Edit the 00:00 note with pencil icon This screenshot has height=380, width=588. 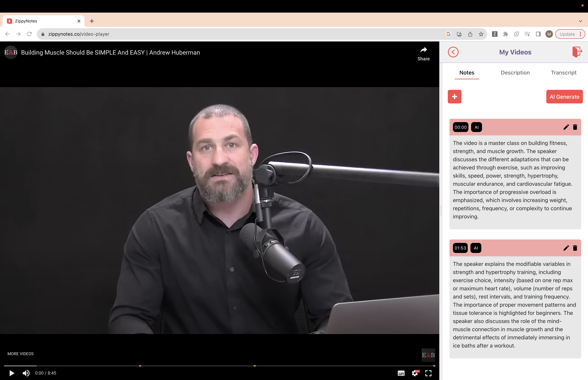pos(566,127)
